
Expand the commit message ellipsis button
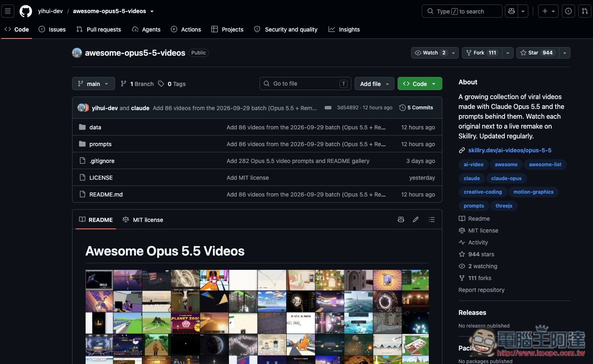point(328,108)
